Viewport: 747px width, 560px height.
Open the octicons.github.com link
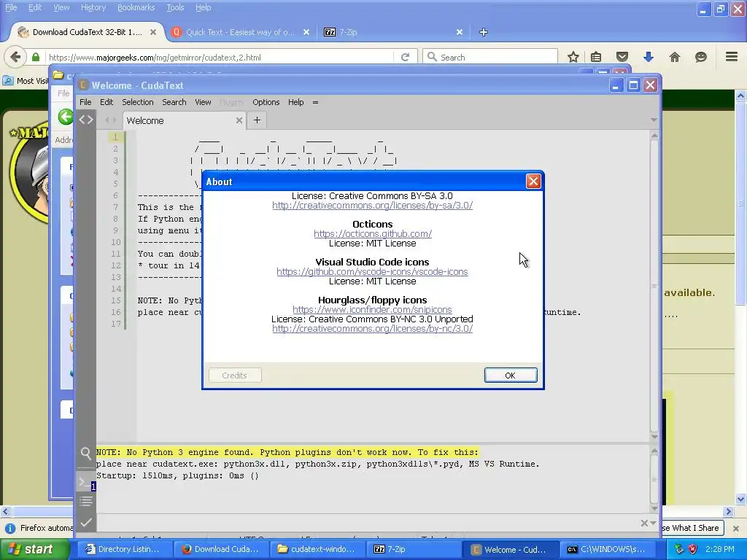coord(373,234)
